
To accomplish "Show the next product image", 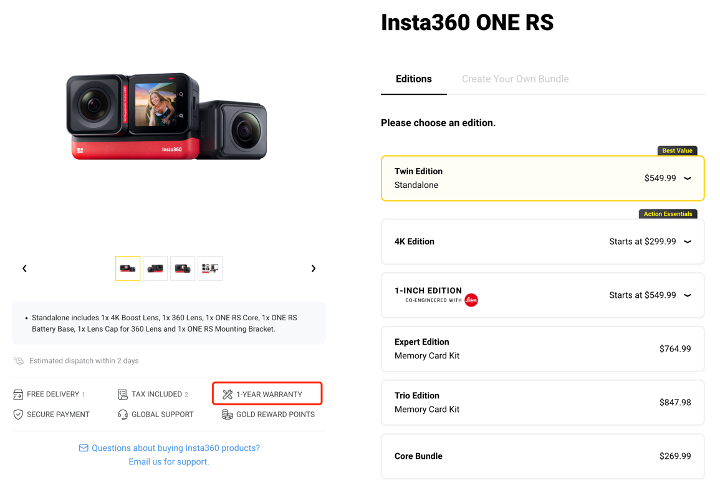I will pyautogui.click(x=313, y=268).
